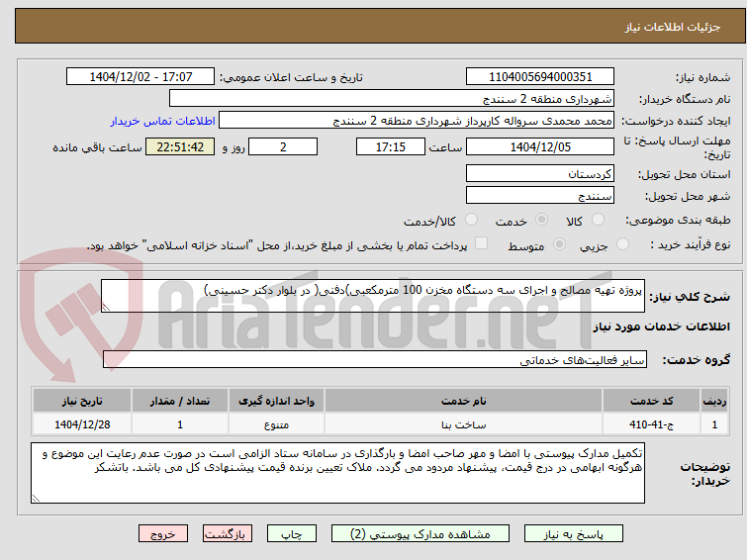Click the بازگشت back button
This screenshot has width=747, height=560.
pyautogui.click(x=228, y=534)
